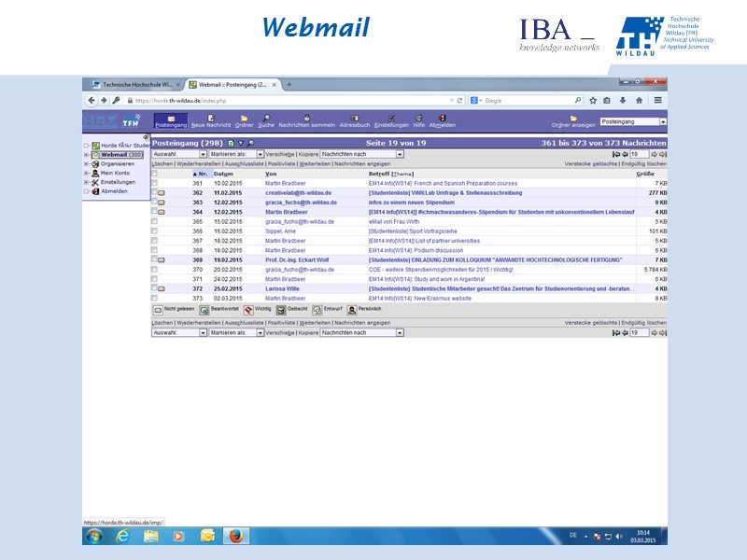Screen dimensions: 747x560
Task: Select the checkbox next to message 373
Action: point(154,298)
